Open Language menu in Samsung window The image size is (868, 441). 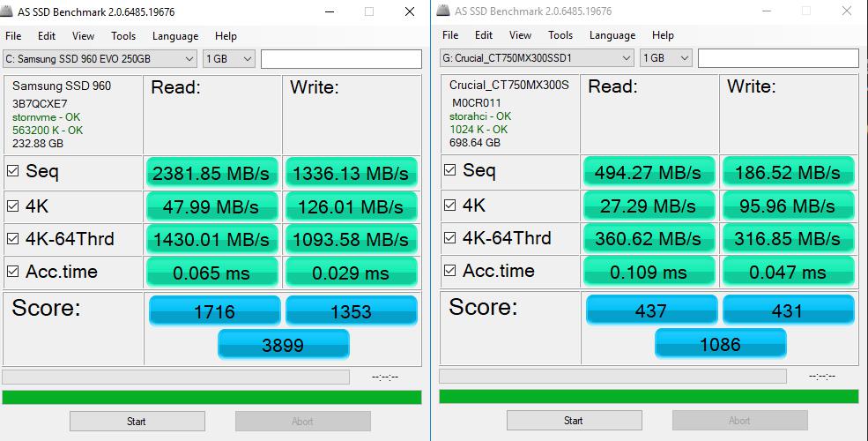175,36
